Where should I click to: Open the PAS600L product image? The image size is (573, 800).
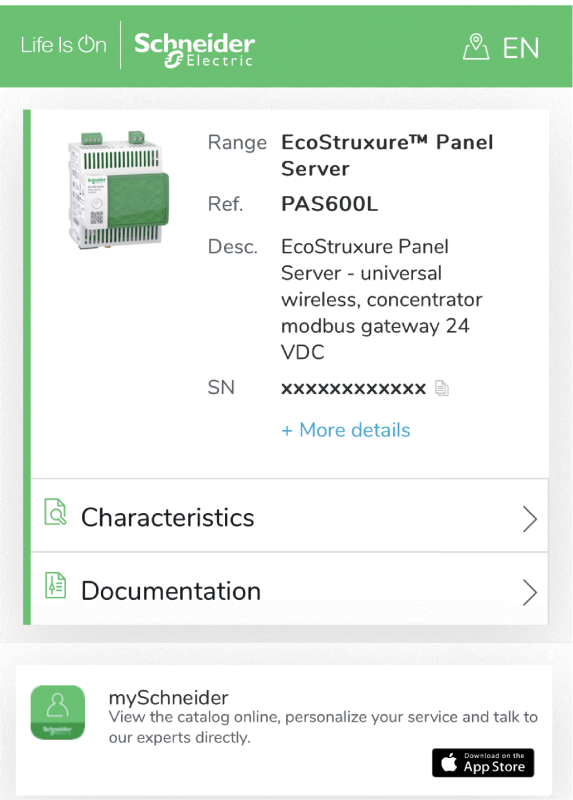pyautogui.click(x=118, y=190)
